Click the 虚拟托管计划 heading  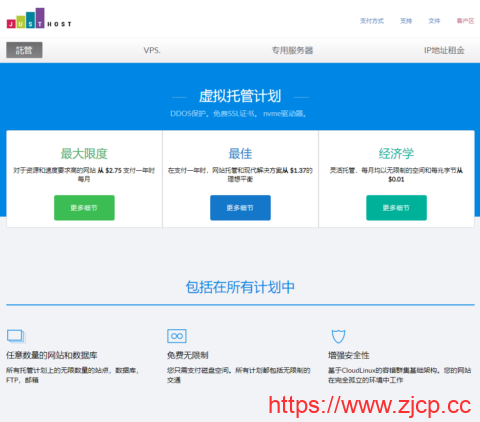point(240,96)
